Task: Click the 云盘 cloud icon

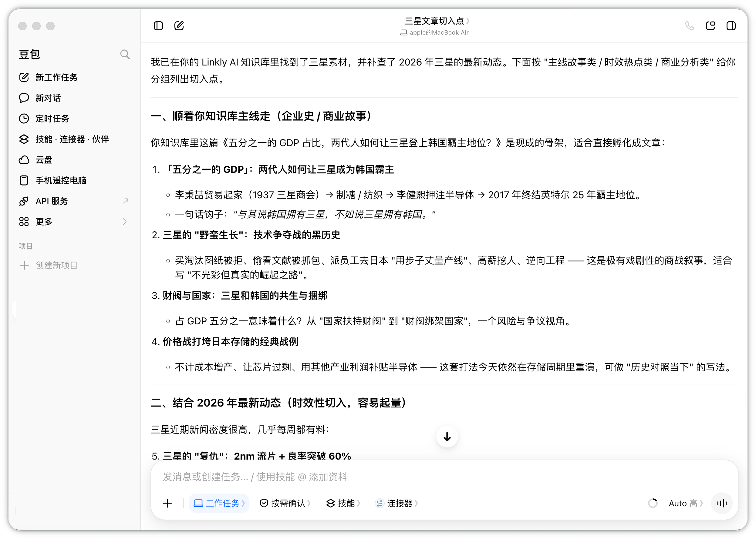Action: coord(24,160)
